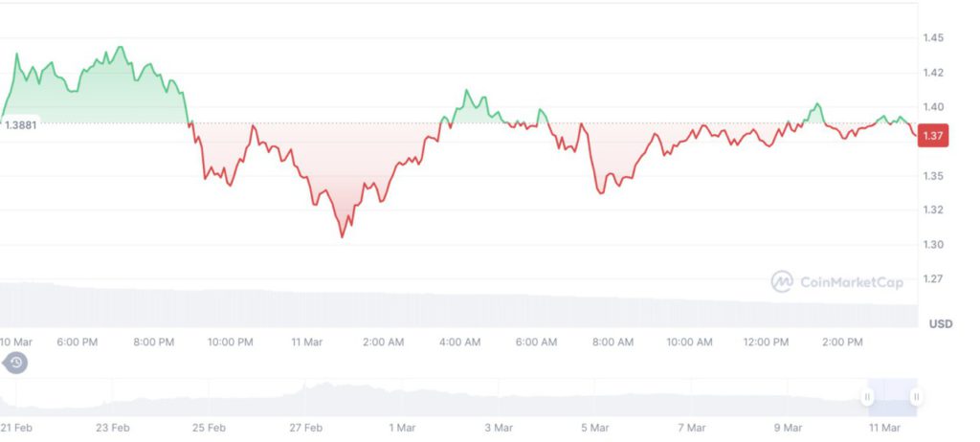
Task: Click the 1.45 price axis label
Action: [x=934, y=38]
